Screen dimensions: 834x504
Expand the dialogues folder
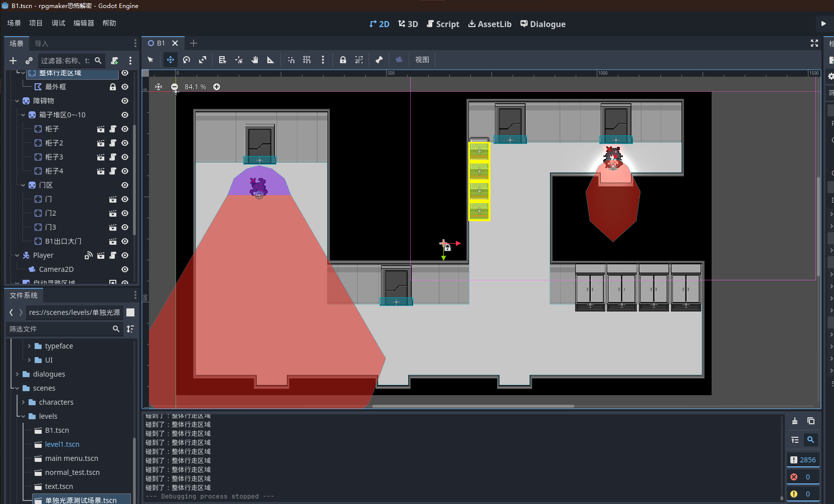click(x=17, y=374)
